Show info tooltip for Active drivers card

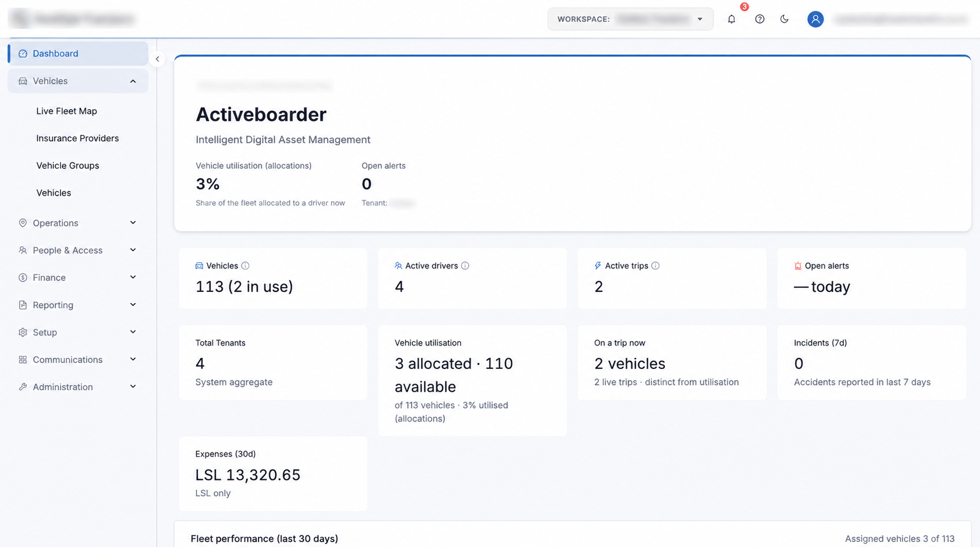tap(465, 266)
